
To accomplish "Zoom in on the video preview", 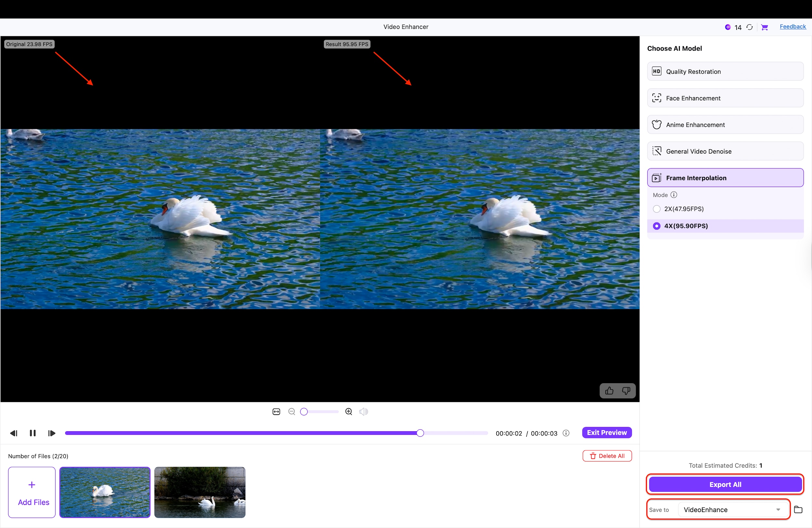I will 349,412.
